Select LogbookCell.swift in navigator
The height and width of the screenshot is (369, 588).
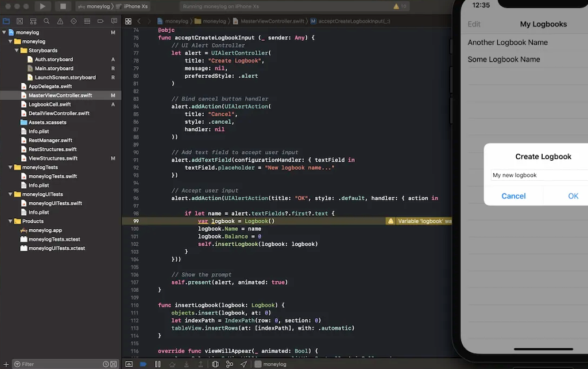(x=49, y=104)
